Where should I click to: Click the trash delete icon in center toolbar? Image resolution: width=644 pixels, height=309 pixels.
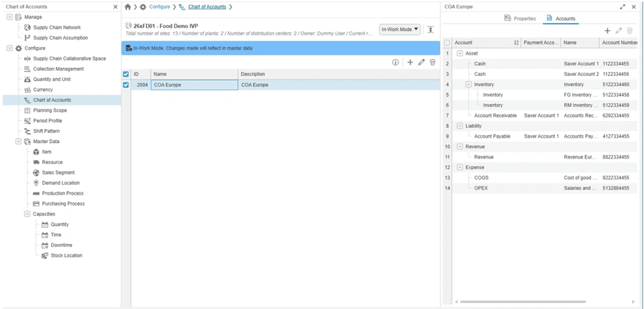click(432, 62)
